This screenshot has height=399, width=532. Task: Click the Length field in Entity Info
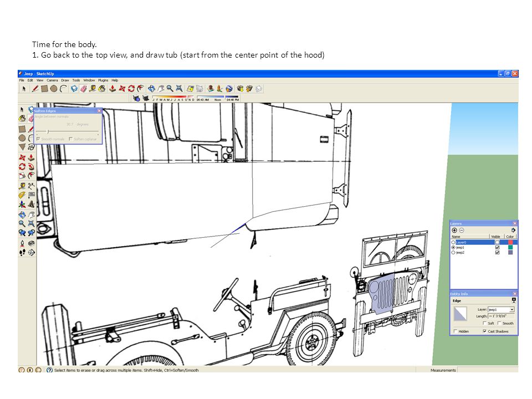[501, 316]
